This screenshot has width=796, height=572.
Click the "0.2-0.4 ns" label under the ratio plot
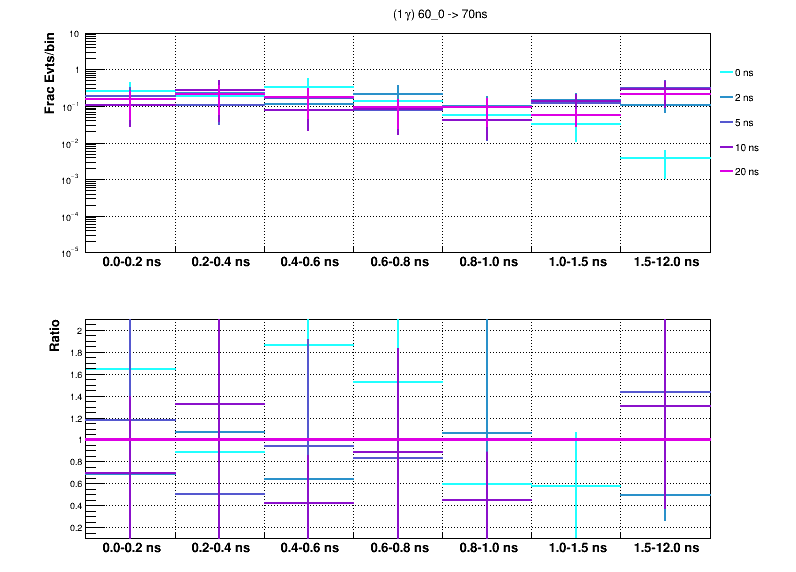[219, 550]
